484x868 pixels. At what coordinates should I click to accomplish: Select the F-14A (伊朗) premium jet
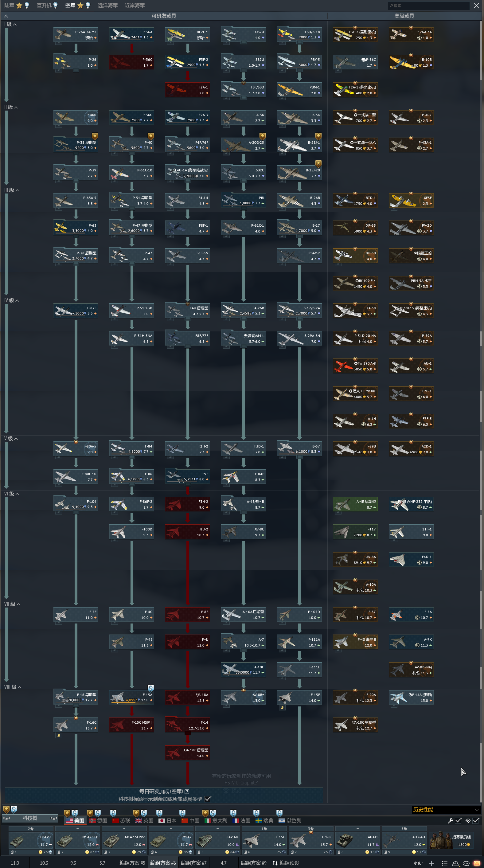411,697
